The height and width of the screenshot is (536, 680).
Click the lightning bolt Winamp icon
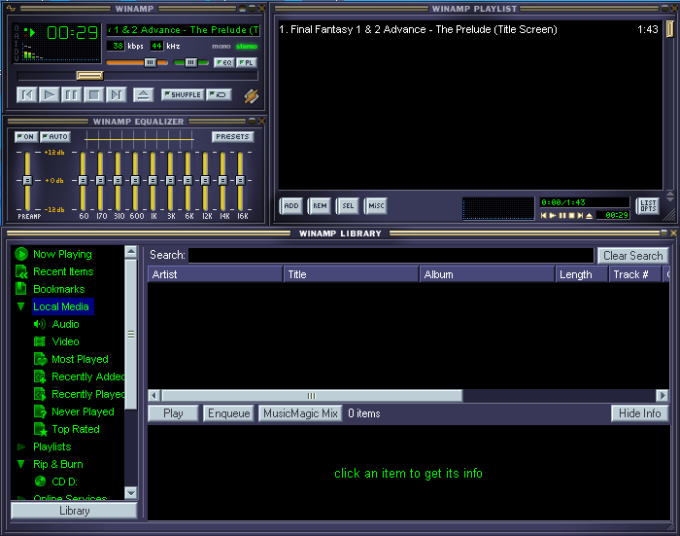251,96
